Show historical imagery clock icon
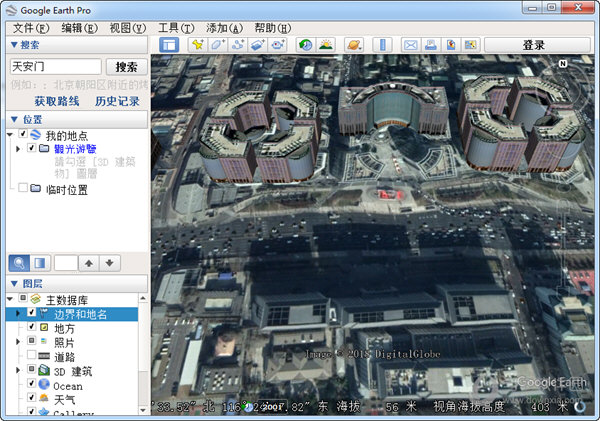The height and width of the screenshot is (421, 600). 305,45
